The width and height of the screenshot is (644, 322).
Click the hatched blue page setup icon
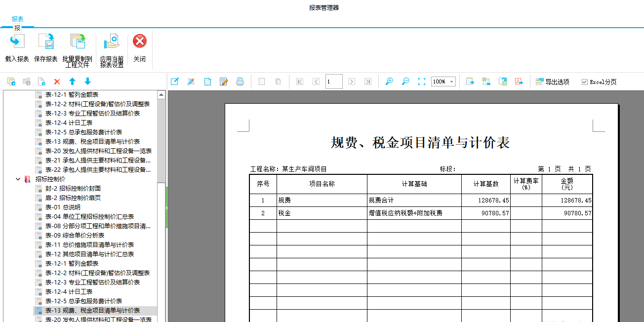[x=207, y=81]
